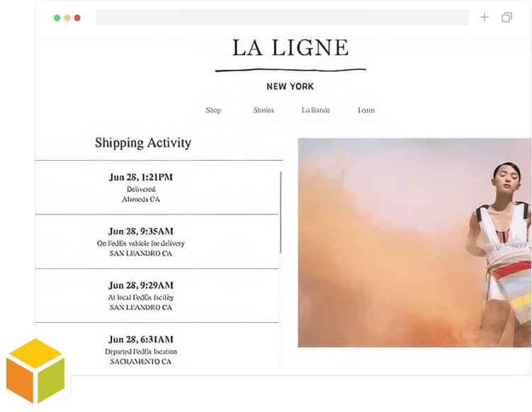Click the SACRAMENTO CA location
The image size is (532, 412).
coord(141,362)
